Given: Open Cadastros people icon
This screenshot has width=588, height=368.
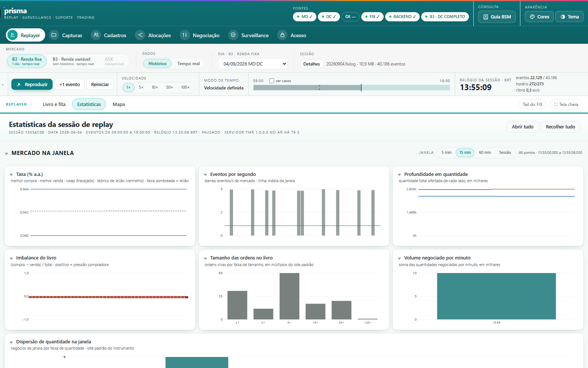Looking at the screenshot, I should pos(96,35).
